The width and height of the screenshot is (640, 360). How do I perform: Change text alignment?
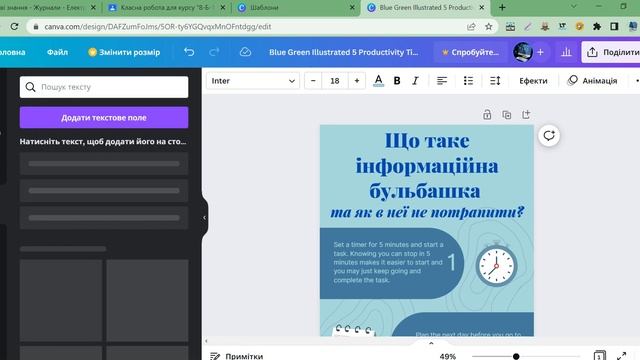[442, 81]
